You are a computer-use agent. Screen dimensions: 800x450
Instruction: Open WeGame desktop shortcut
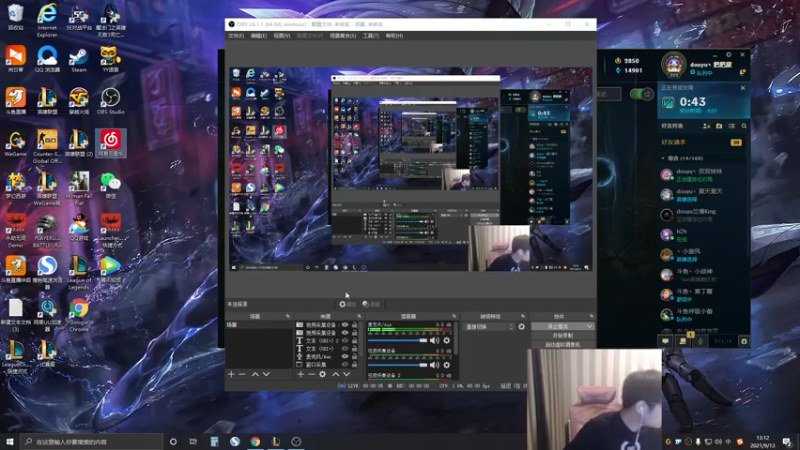[16, 143]
